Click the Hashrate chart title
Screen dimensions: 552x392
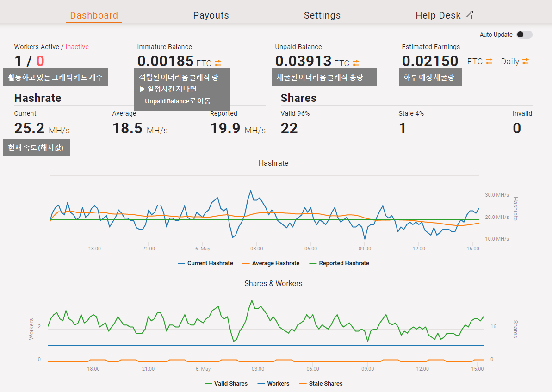pyautogui.click(x=273, y=163)
